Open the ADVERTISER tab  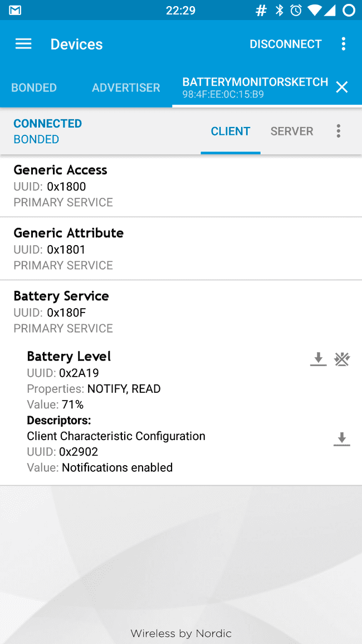(126, 87)
